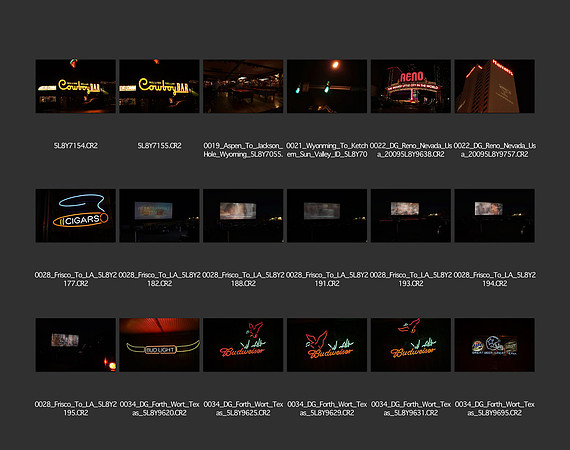Select the Cowboy Bar thumbnail SL8Y7155.CR2
The width and height of the screenshot is (570, 450).
[x=159, y=86]
